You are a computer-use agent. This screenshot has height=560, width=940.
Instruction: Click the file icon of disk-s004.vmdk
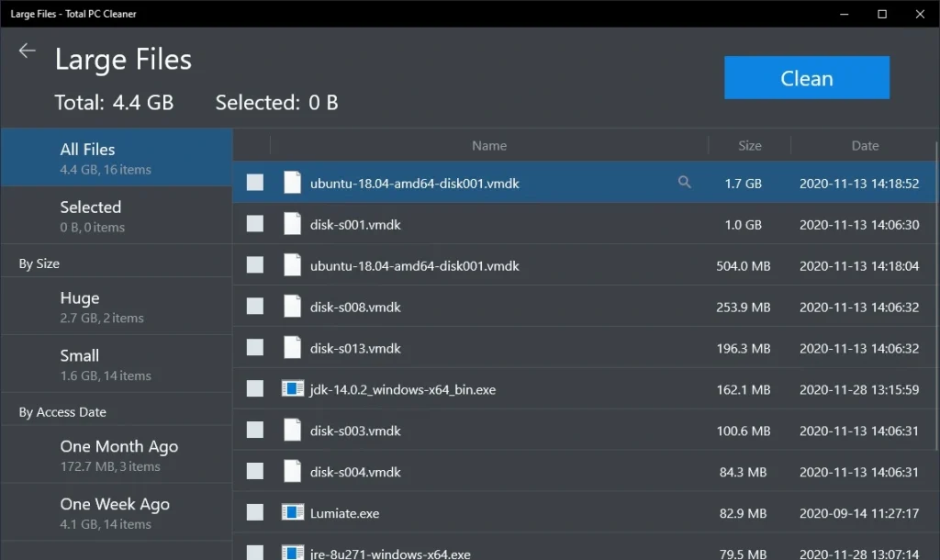click(x=292, y=471)
